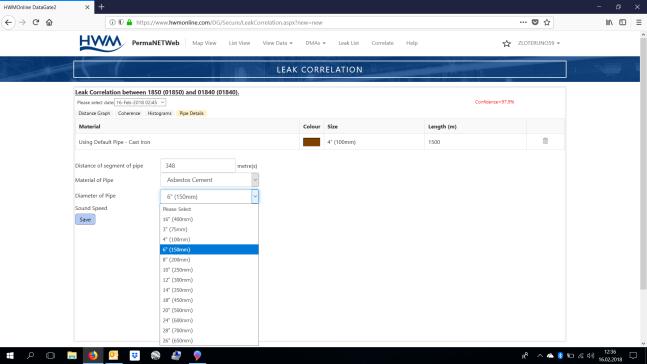The image size is (647, 364).
Task: Select 10" (250mm) diameter option
Action: tap(209, 269)
